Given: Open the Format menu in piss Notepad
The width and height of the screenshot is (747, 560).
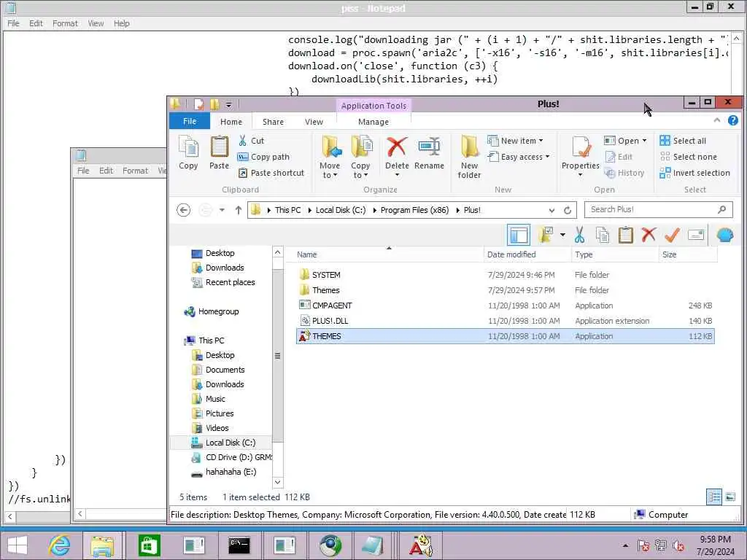Looking at the screenshot, I should (65, 23).
